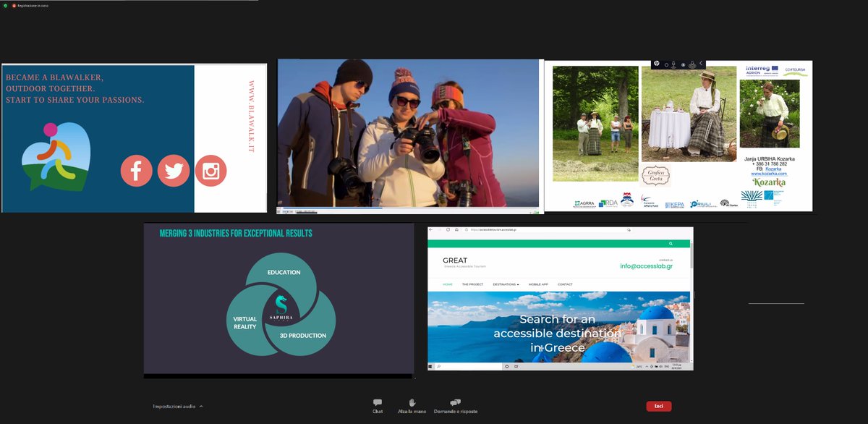Click the Saphira logo at diagram center

[281, 307]
